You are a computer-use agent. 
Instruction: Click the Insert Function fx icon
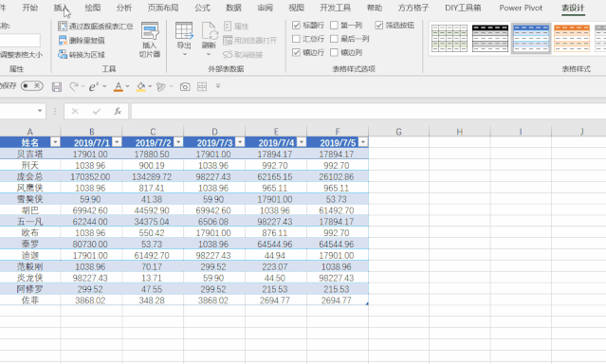pos(118,111)
